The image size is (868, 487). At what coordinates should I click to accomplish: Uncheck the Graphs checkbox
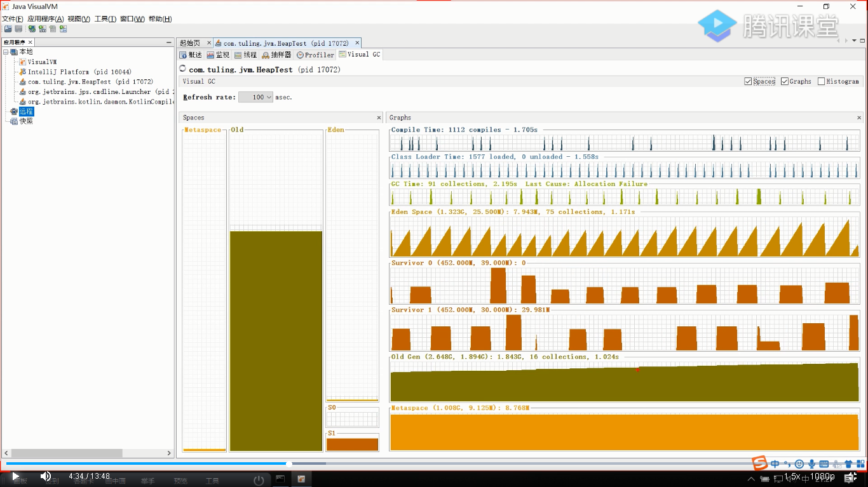pos(785,81)
